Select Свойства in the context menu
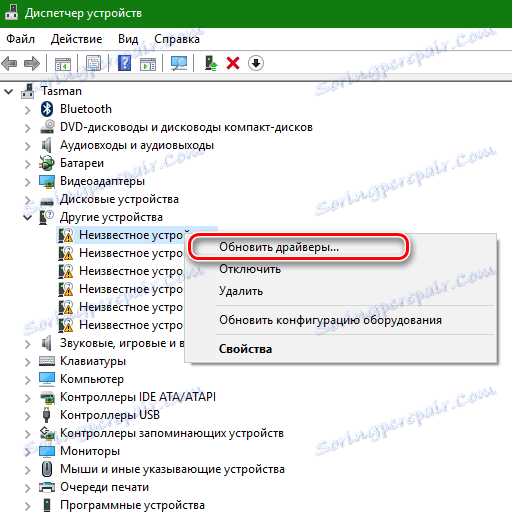The height and width of the screenshot is (512, 512). click(245, 349)
